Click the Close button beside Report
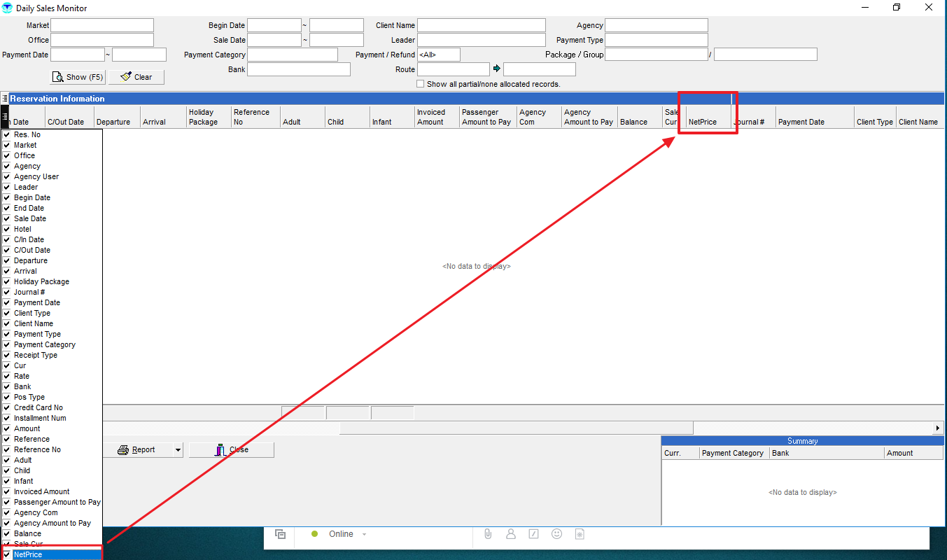 [232, 450]
